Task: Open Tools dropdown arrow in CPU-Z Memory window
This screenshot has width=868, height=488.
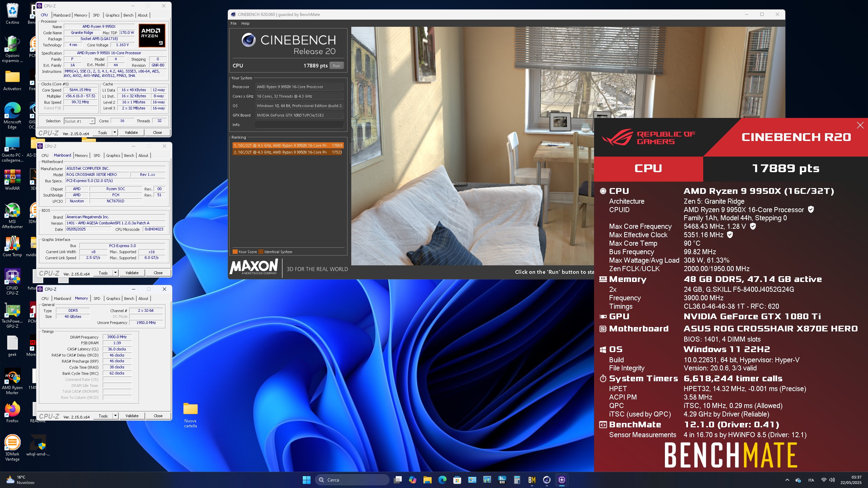Action: tap(116, 415)
